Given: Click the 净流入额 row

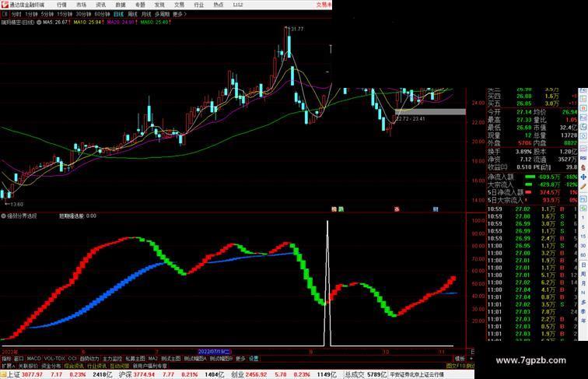Looking at the screenshot, I should (532, 177).
